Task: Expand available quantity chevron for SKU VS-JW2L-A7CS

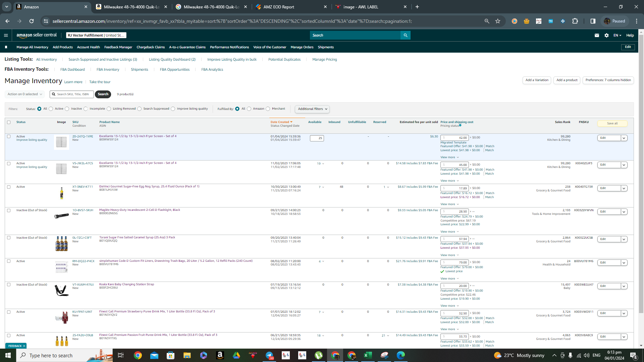Action: pyautogui.click(x=323, y=164)
